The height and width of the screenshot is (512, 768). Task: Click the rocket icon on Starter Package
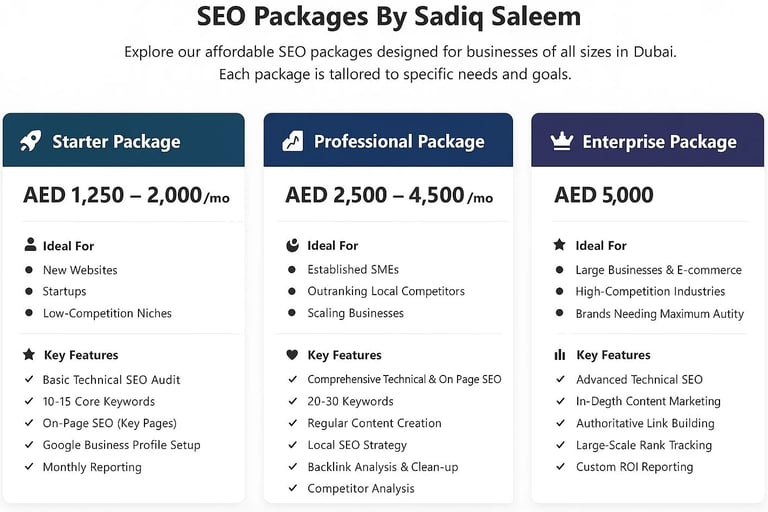click(31, 141)
